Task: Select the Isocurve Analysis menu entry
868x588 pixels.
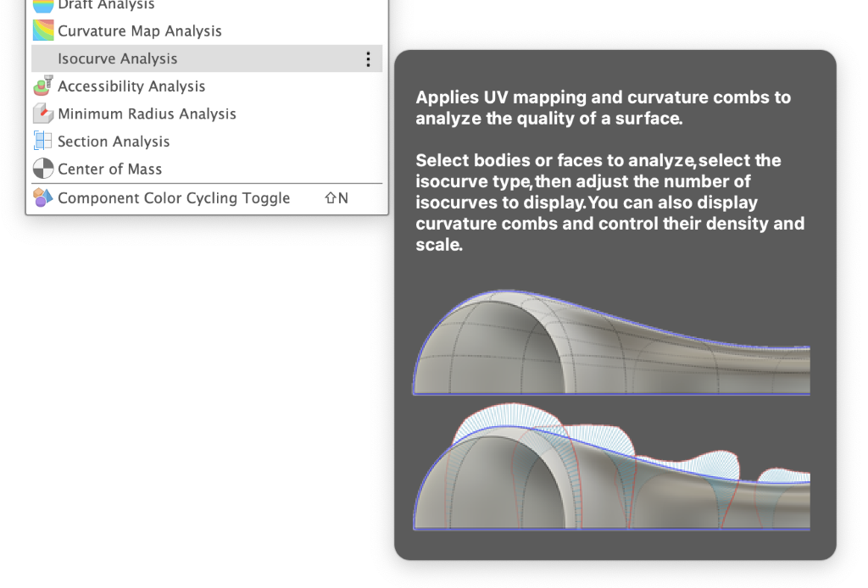Action: 118,58
